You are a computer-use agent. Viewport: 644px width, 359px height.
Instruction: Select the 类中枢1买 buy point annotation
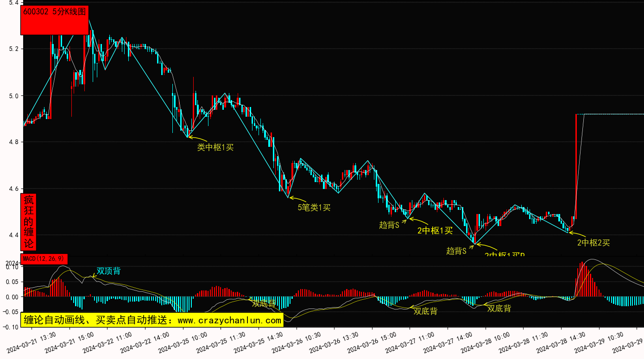215,147
